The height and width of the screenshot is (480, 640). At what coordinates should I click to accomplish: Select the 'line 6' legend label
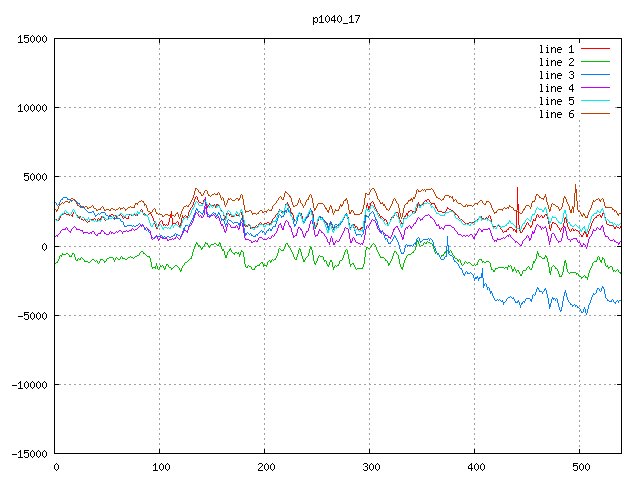point(556,114)
